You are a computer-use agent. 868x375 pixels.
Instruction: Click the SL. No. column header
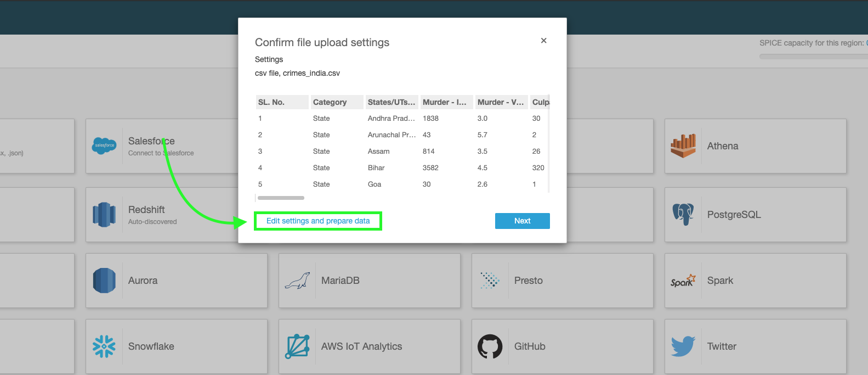pos(282,102)
